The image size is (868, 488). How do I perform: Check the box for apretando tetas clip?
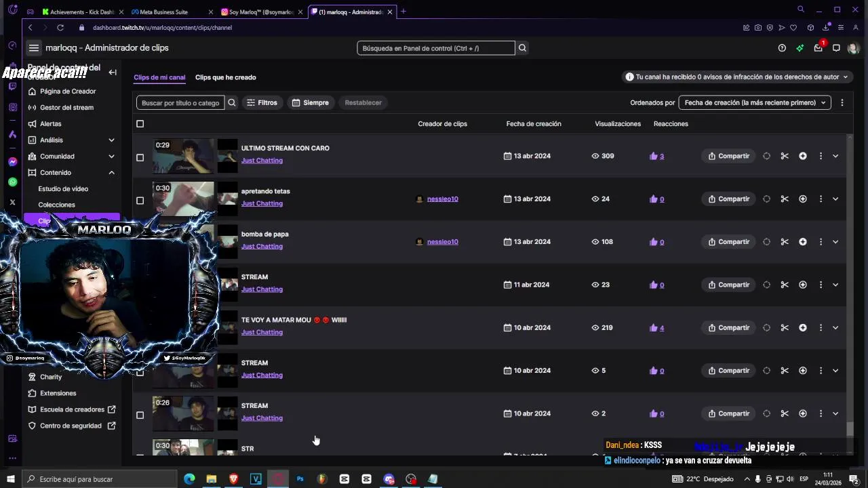coord(140,201)
